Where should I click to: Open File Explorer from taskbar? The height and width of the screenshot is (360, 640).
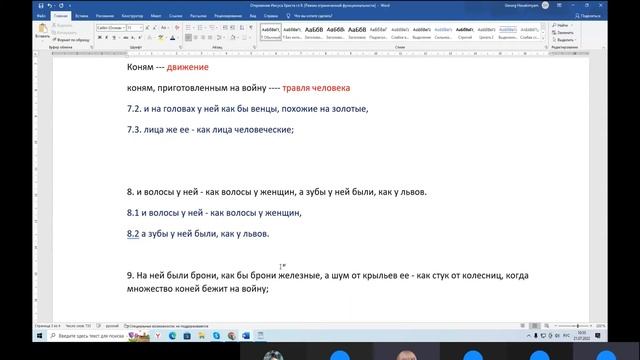point(202,336)
